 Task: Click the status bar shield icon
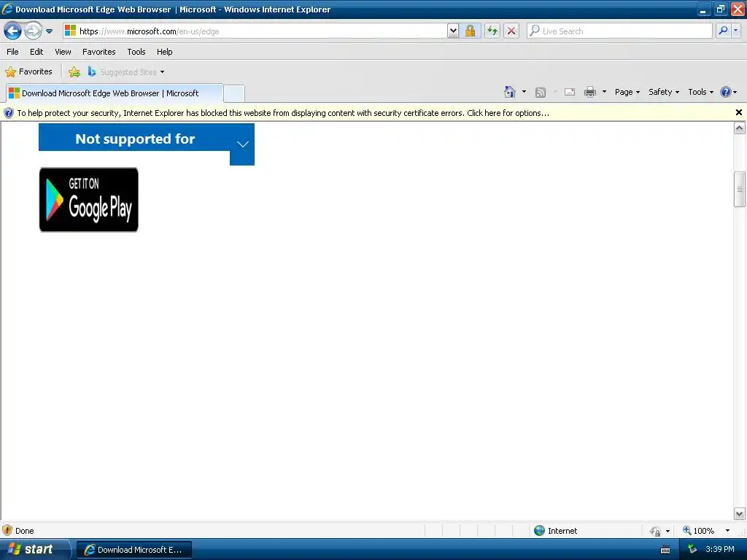click(7, 531)
